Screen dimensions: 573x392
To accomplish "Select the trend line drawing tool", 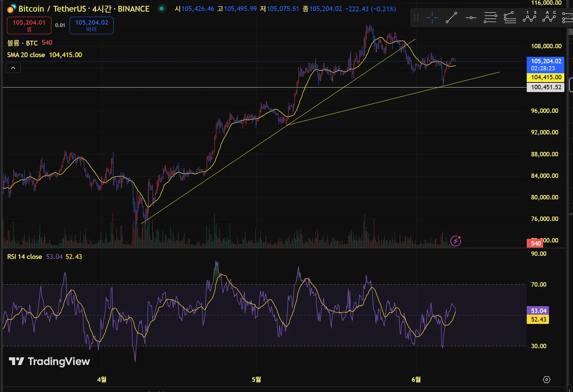I will 451,17.
